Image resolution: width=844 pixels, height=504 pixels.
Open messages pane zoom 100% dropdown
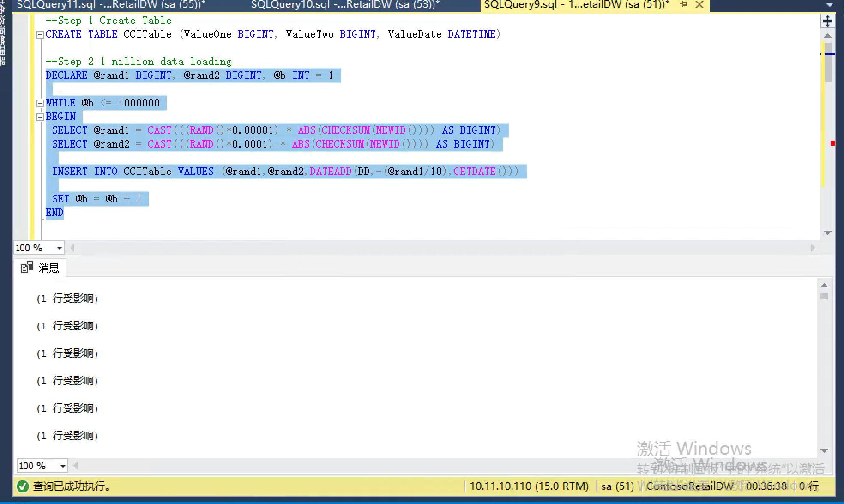pyautogui.click(x=63, y=466)
